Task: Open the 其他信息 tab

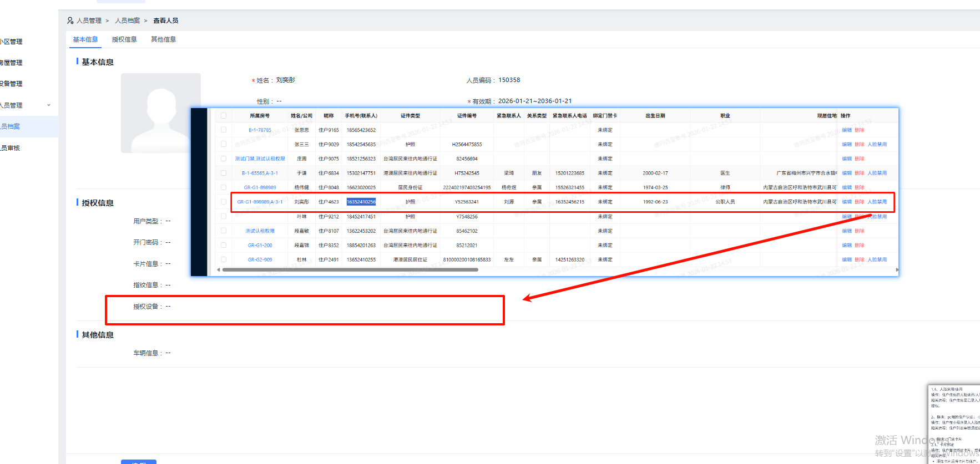Action: click(x=163, y=39)
